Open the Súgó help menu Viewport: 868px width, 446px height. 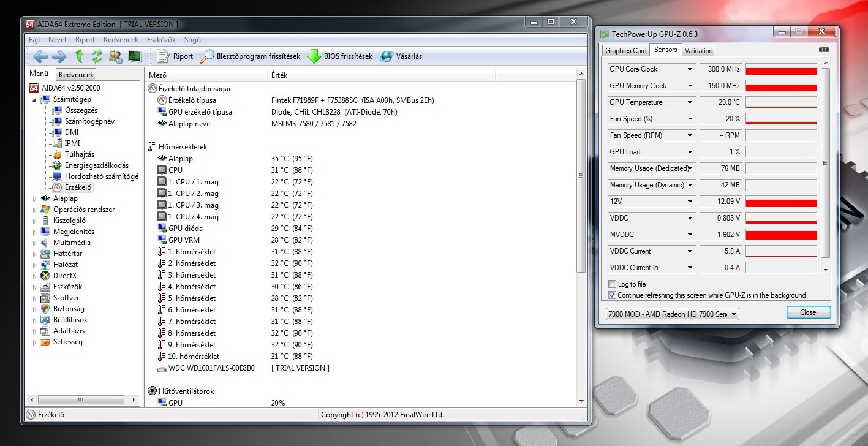(x=192, y=40)
